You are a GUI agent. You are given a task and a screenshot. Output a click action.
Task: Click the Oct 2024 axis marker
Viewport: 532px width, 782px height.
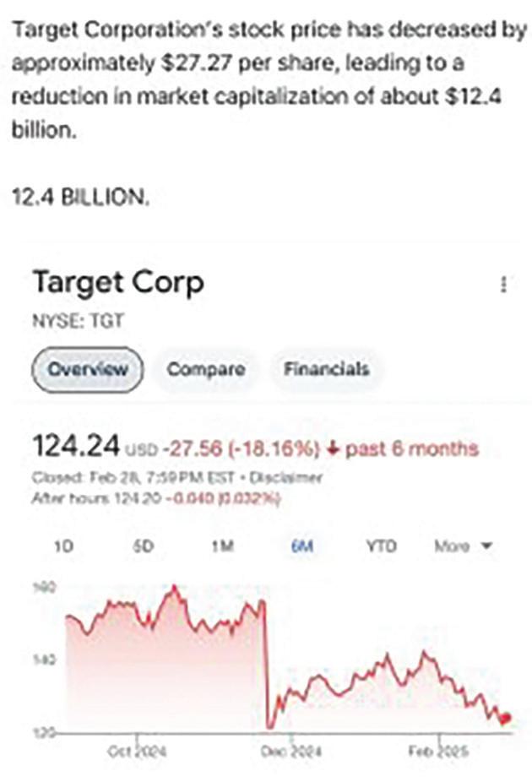tap(138, 751)
